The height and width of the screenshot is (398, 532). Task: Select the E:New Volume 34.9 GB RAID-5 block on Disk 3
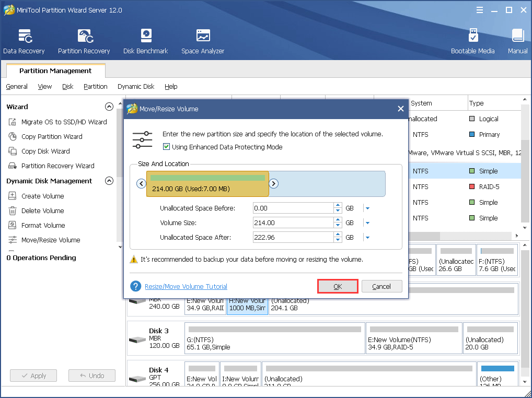[414, 338]
